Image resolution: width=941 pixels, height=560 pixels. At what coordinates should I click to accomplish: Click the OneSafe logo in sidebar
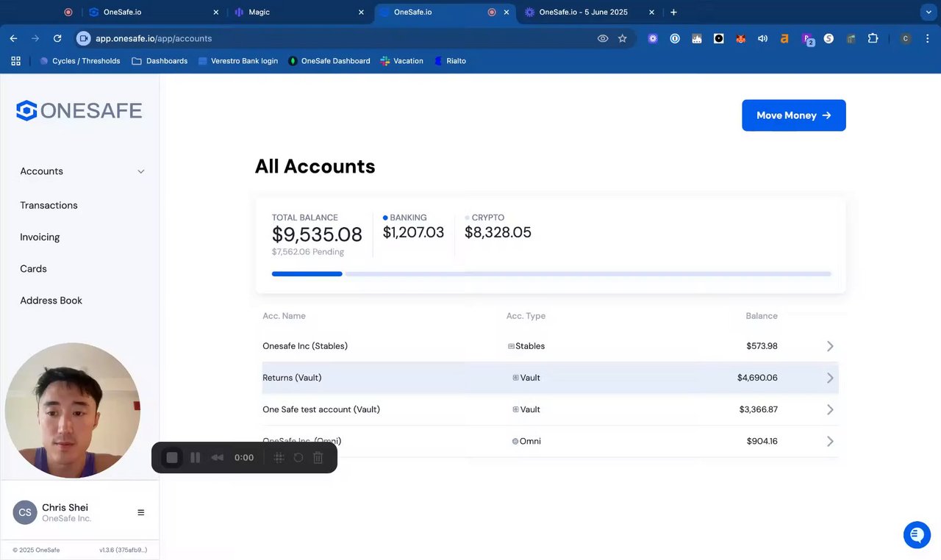pos(79,110)
